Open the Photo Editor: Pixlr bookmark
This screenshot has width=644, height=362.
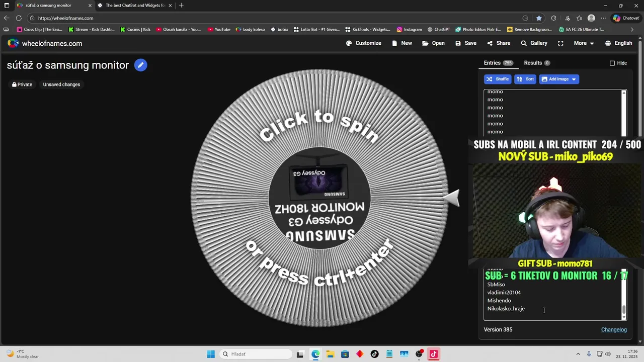[478, 30]
